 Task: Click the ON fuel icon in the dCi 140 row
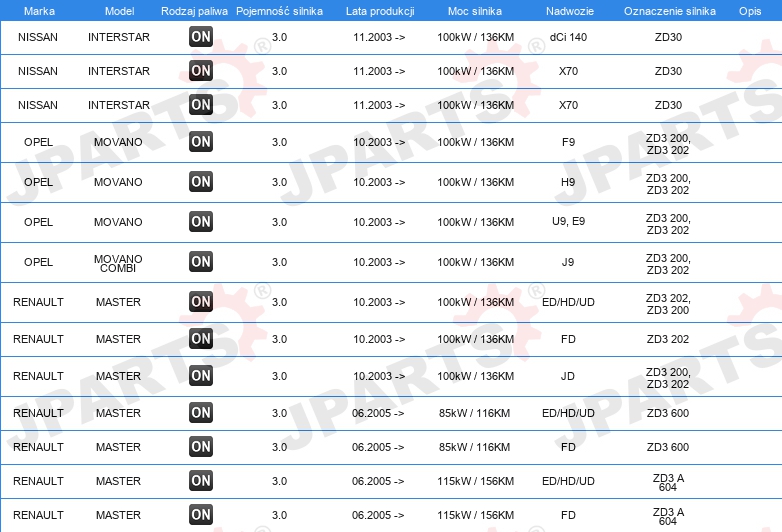point(201,36)
